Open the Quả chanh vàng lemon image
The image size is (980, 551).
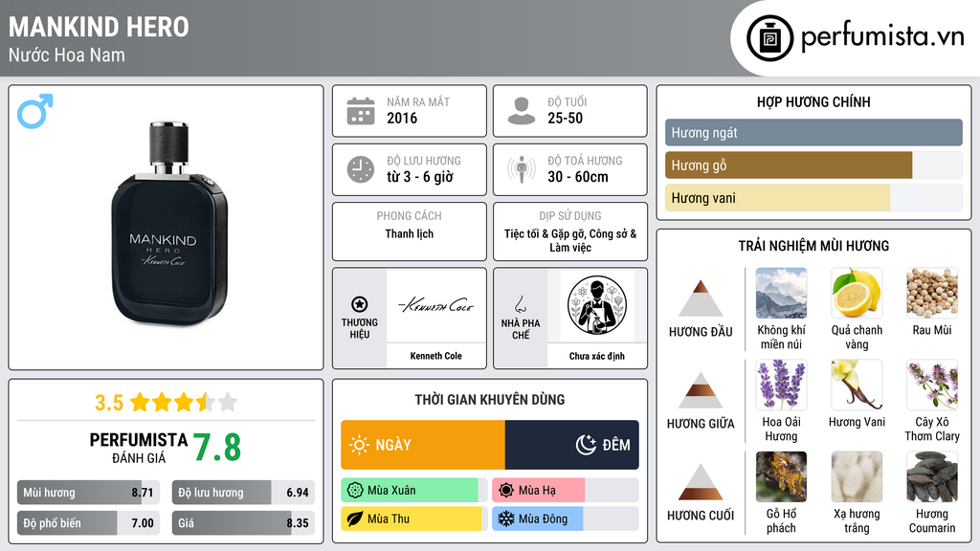point(857,293)
